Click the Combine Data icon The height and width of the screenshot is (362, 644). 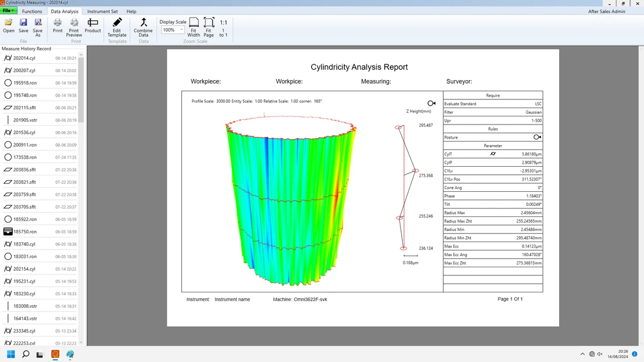tap(143, 27)
